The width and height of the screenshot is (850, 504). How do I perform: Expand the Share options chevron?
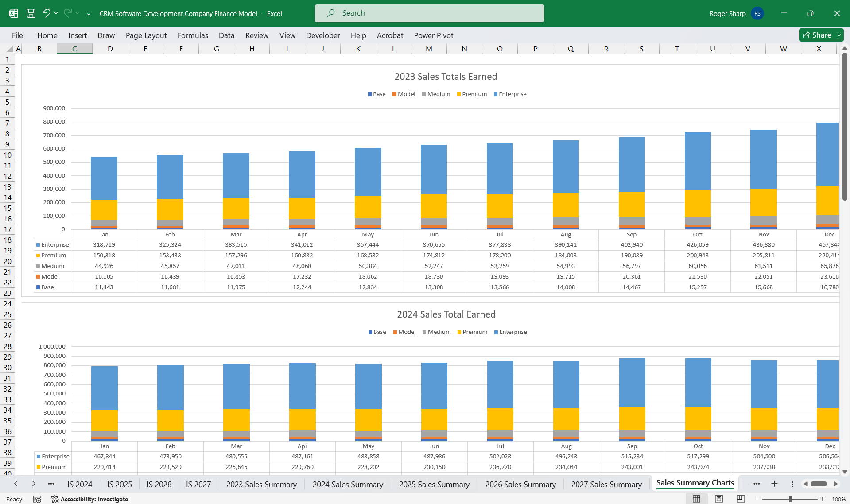coord(838,35)
